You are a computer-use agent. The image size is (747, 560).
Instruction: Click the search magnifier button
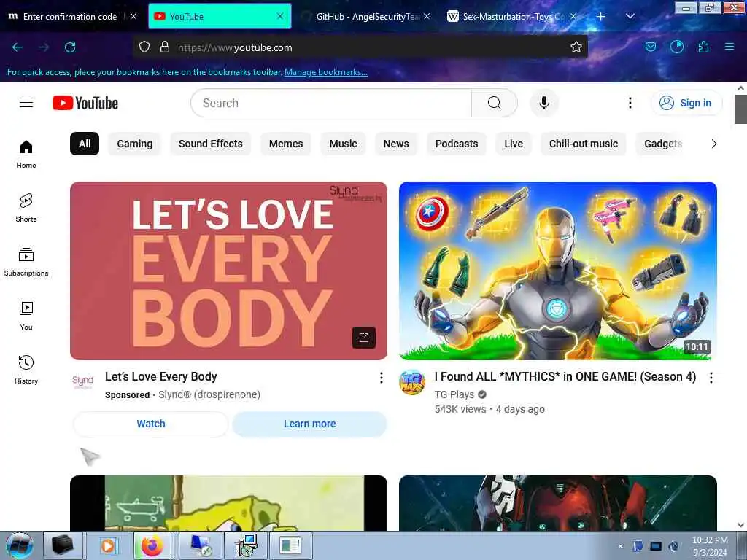[495, 103]
